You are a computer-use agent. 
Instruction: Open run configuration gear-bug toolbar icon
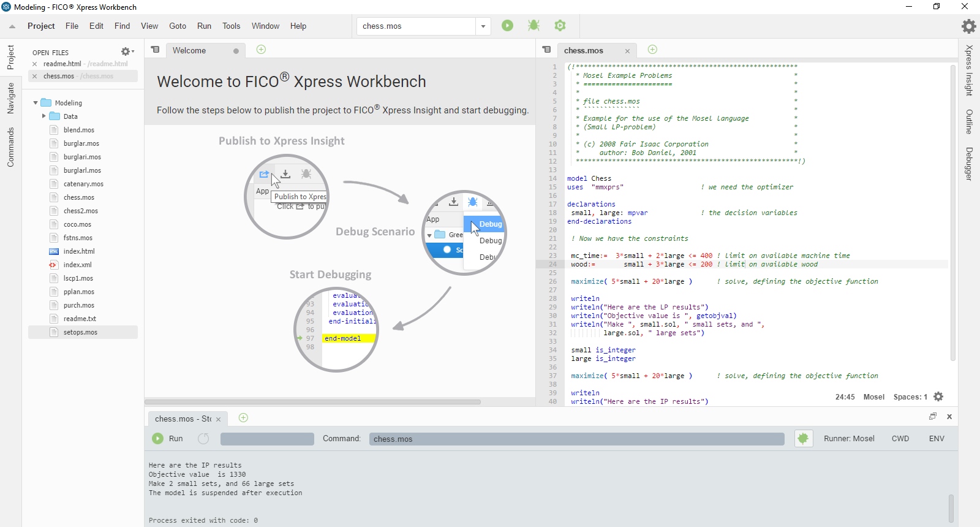(x=560, y=26)
